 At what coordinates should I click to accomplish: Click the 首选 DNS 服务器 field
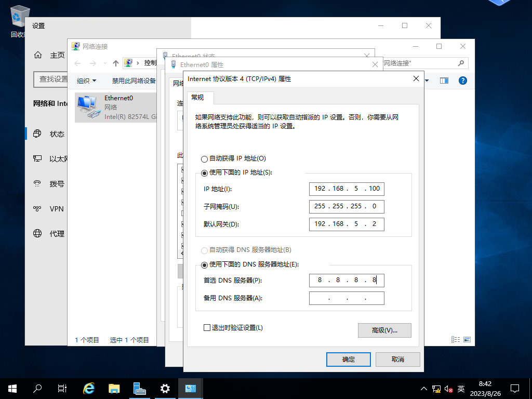(x=347, y=280)
